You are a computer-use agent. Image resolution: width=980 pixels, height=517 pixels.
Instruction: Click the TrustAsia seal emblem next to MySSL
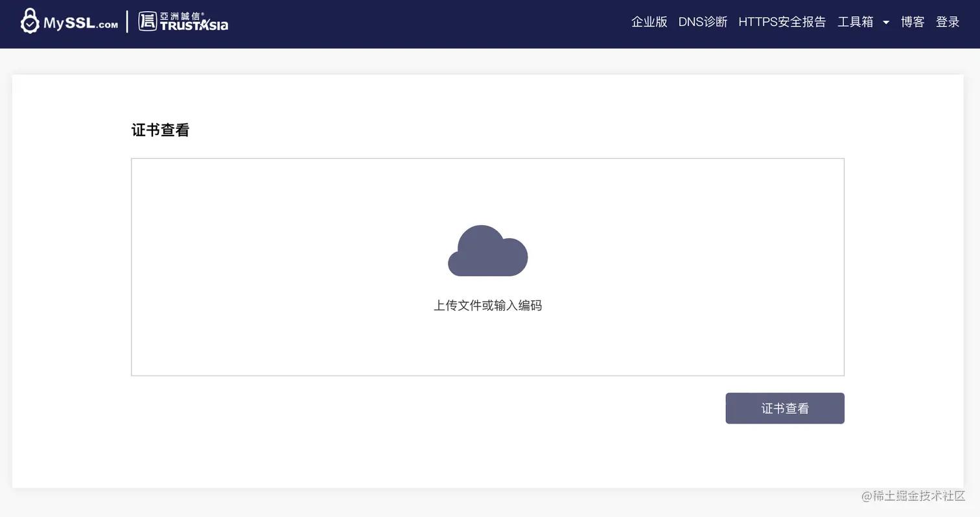pyautogui.click(x=147, y=21)
